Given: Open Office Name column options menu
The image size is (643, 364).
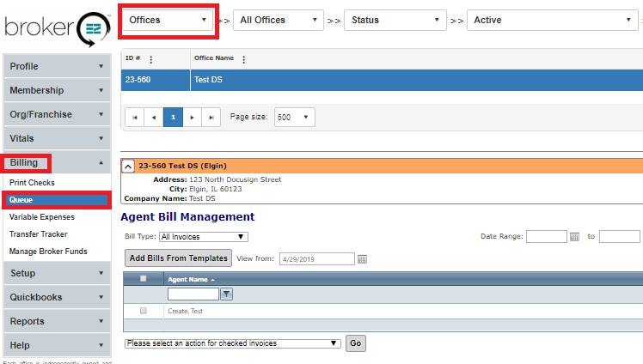Looking at the screenshot, I should click(x=244, y=59).
